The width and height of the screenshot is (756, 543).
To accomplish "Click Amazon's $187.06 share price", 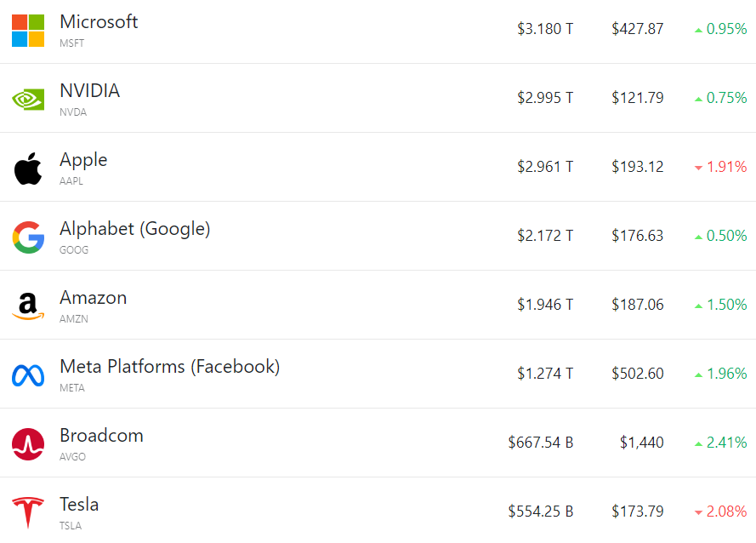I will [x=637, y=305].
